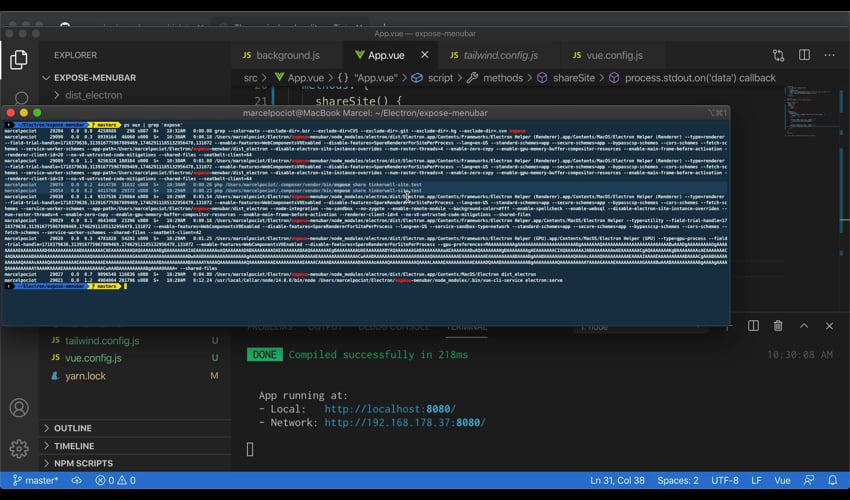850x500 pixels.
Task: Open the 192.168.178.37:8080 network link
Action: coord(405,422)
